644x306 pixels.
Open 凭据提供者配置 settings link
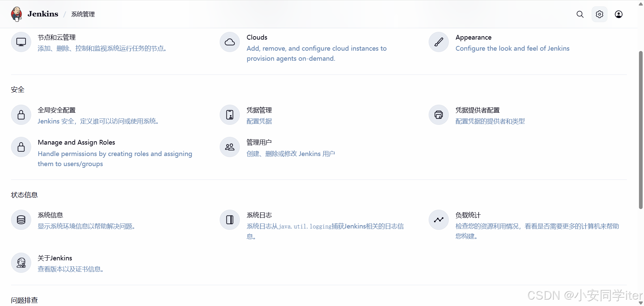(477, 110)
